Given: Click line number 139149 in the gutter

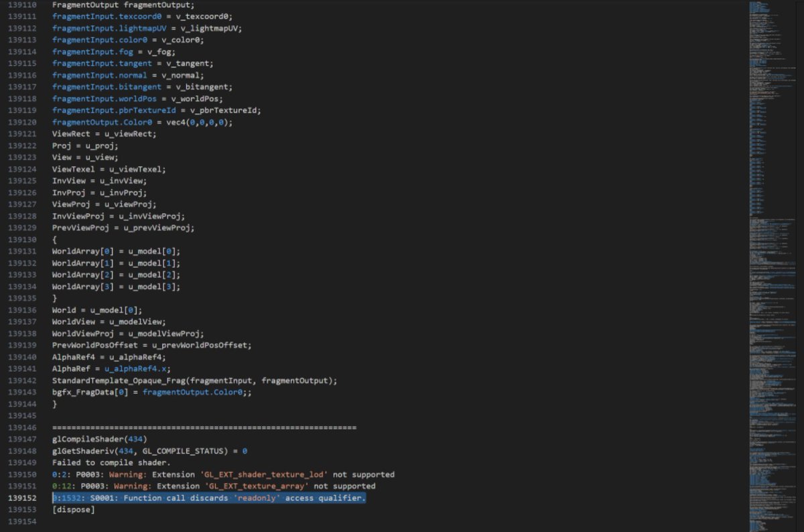Looking at the screenshot, I should pos(21,462).
